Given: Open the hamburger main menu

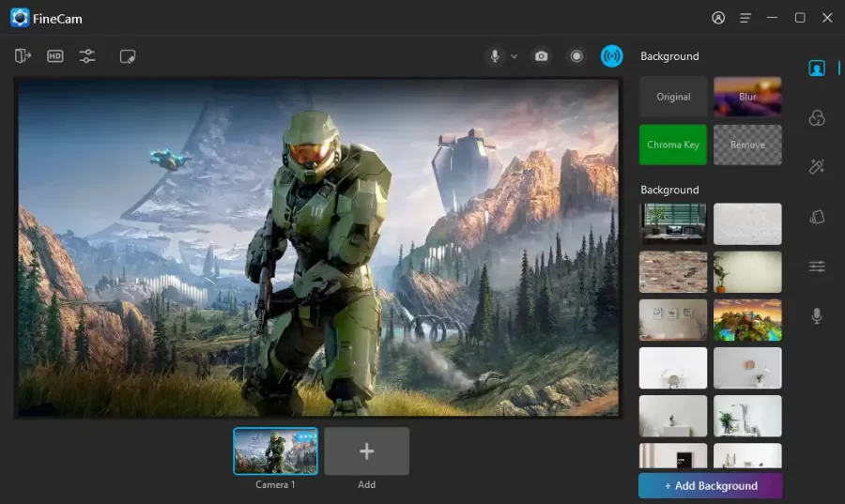Looking at the screenshot, I should 745,18.
